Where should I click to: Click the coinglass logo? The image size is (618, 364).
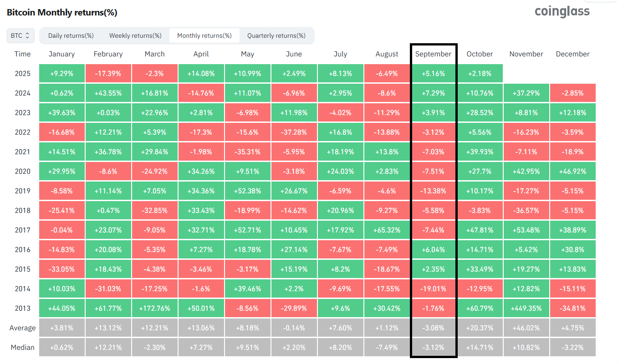[x=562, y=11]
